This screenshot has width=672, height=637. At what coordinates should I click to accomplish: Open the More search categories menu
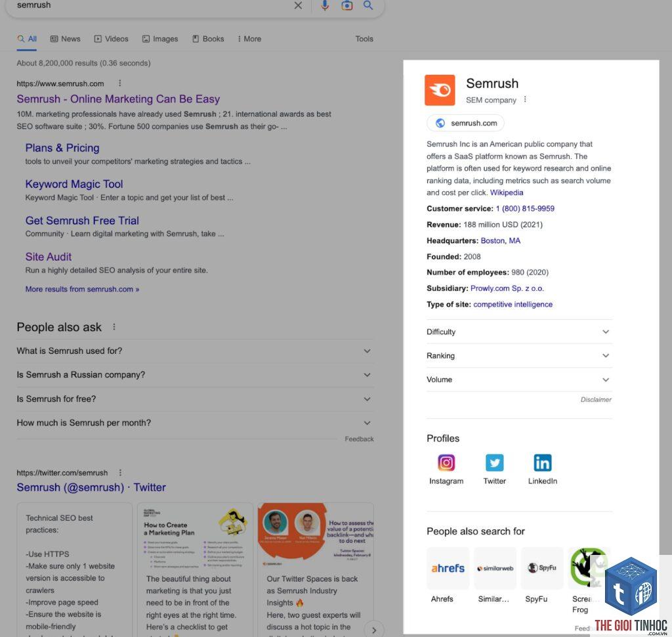(x=249, y=39)
